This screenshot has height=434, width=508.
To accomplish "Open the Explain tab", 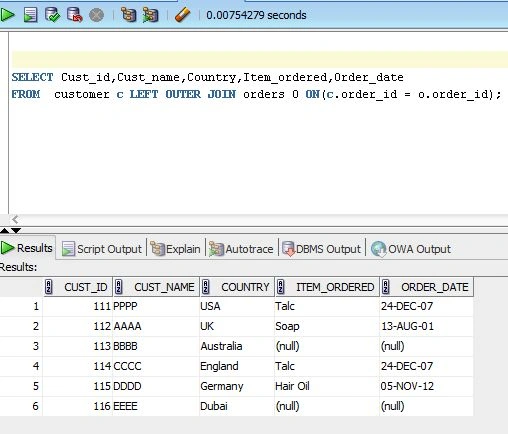I will pyautogui.click(x=175, y=249).
